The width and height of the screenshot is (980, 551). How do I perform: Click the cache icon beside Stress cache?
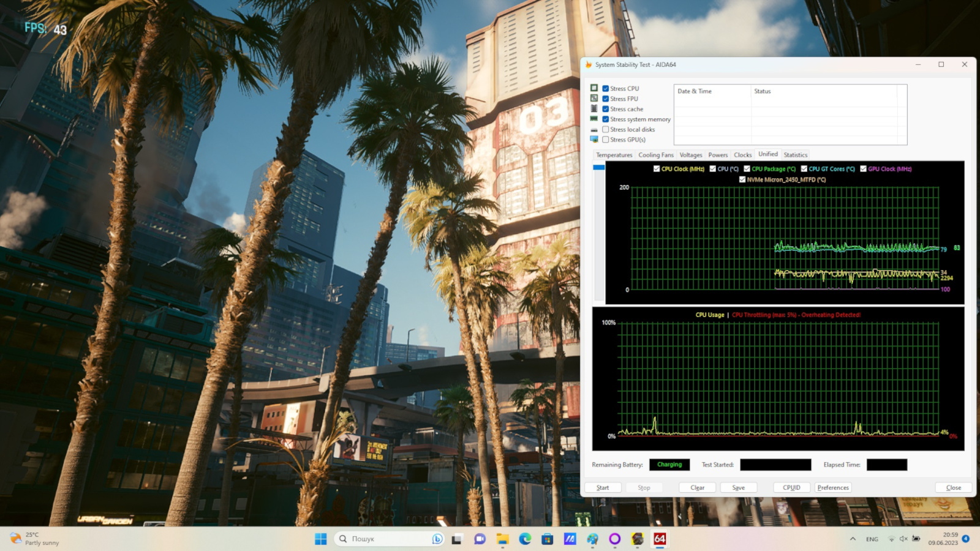point(594,109)
